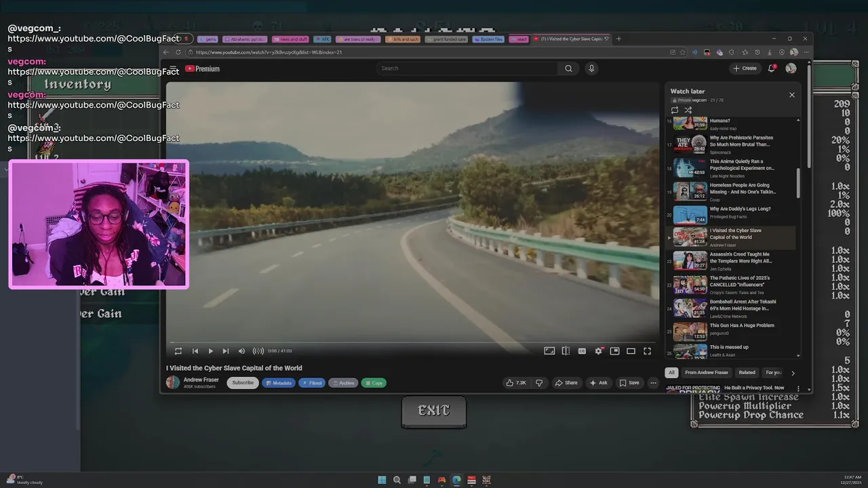The width and height of the screenshot is (868, 488).
Task: Subscribe to Andrew Fraser
Action: click(243, 383)
